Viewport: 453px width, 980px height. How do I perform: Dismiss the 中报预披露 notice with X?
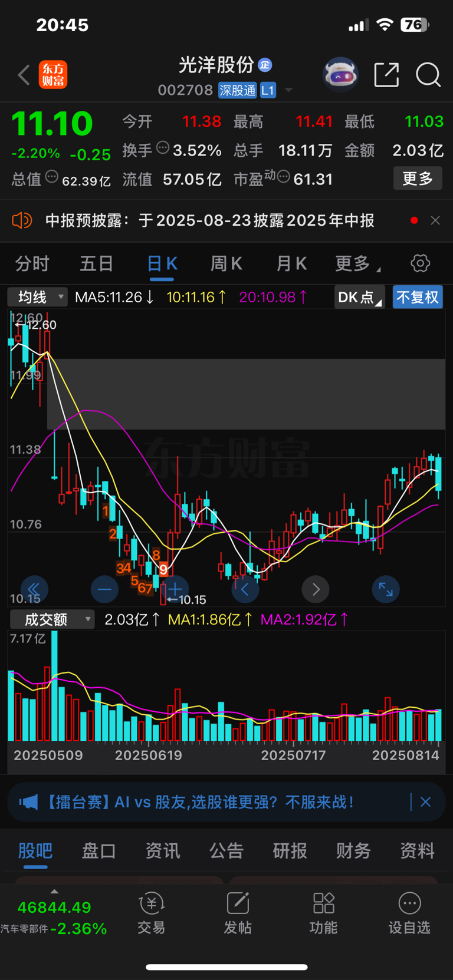435,220
